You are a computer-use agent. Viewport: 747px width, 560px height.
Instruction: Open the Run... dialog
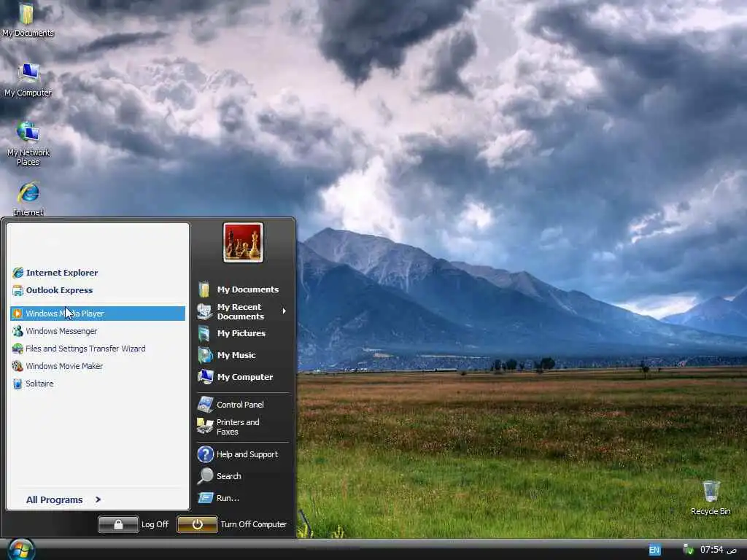click(x=242, y=498)
